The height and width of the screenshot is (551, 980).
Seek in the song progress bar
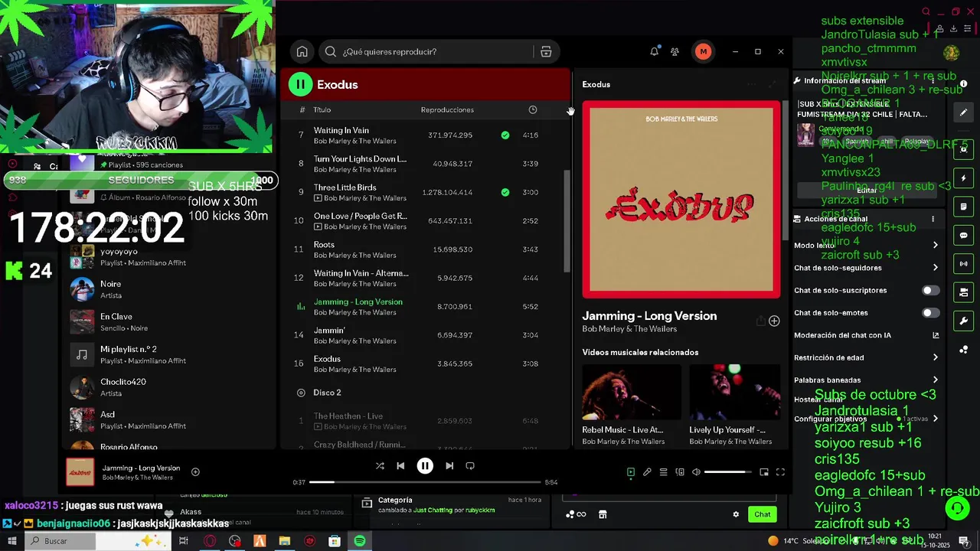(x=425, y=482)
